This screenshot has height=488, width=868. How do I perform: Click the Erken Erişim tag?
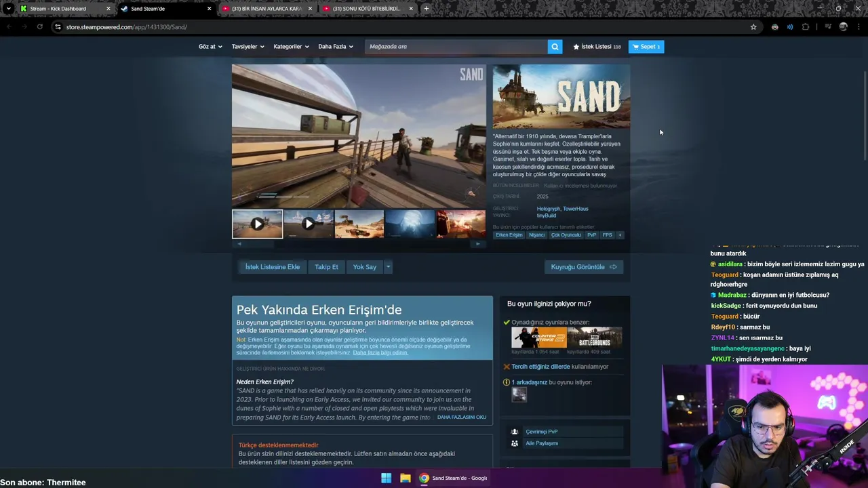coord(509,235)
